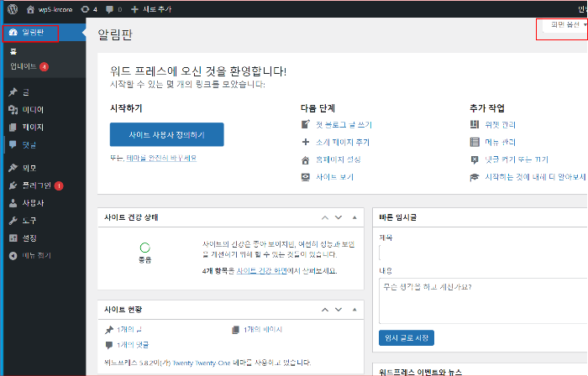Open the 설정 menu label

pyautogui.click(x=29, y=238)
